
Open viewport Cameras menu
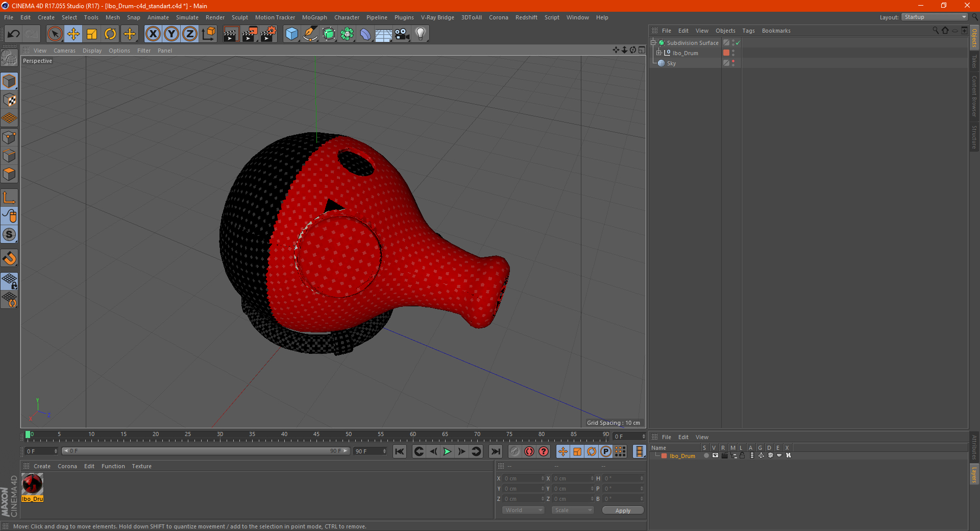tap(64, 51)
